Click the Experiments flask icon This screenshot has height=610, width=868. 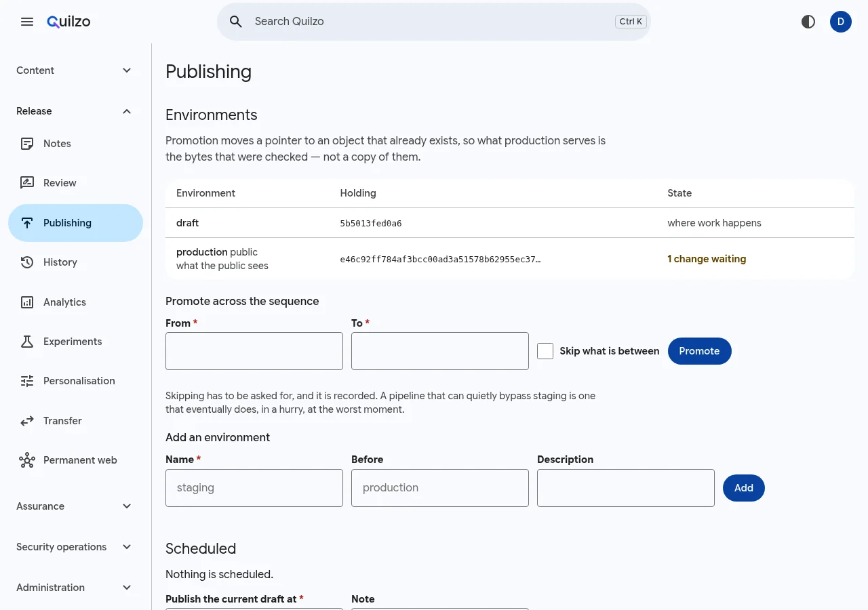pyautogui.click(x=27, y=342)
